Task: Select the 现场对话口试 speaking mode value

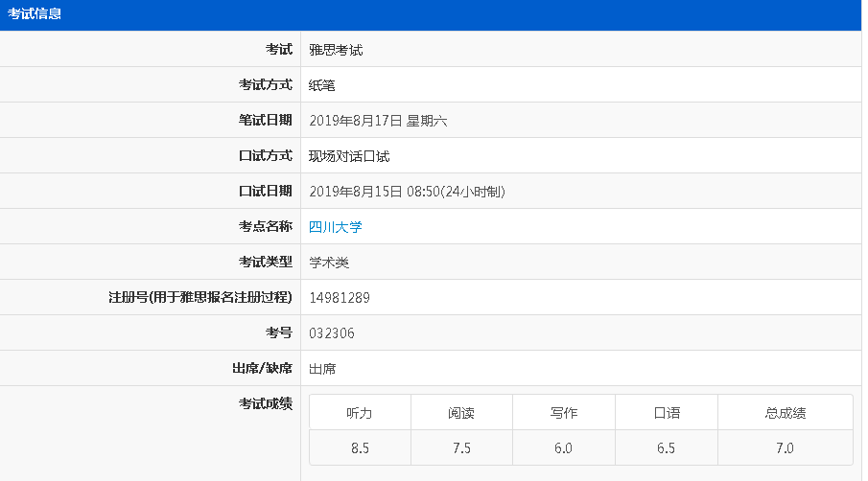Action: 349,156
